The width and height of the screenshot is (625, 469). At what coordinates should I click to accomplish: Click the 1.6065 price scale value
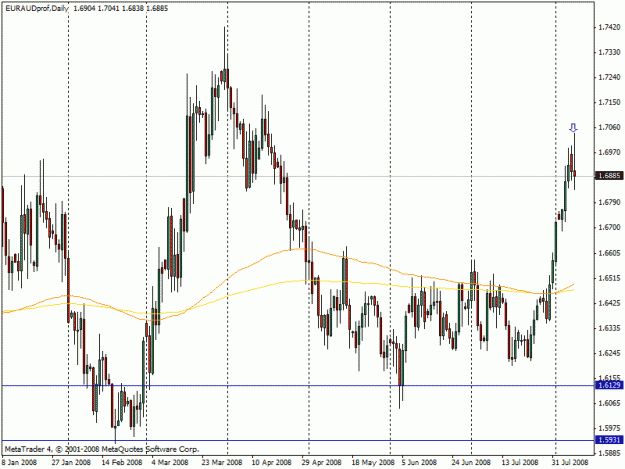(x=610, y=403)
